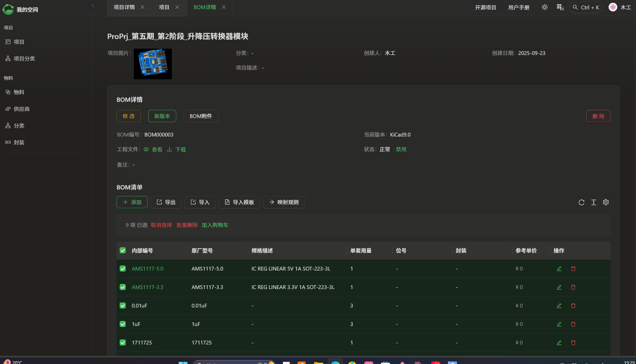Uncheck the AMS1117-3.3 row checkbox
Viewport: 636px width, 364px height.
click(x=123, y=287)
